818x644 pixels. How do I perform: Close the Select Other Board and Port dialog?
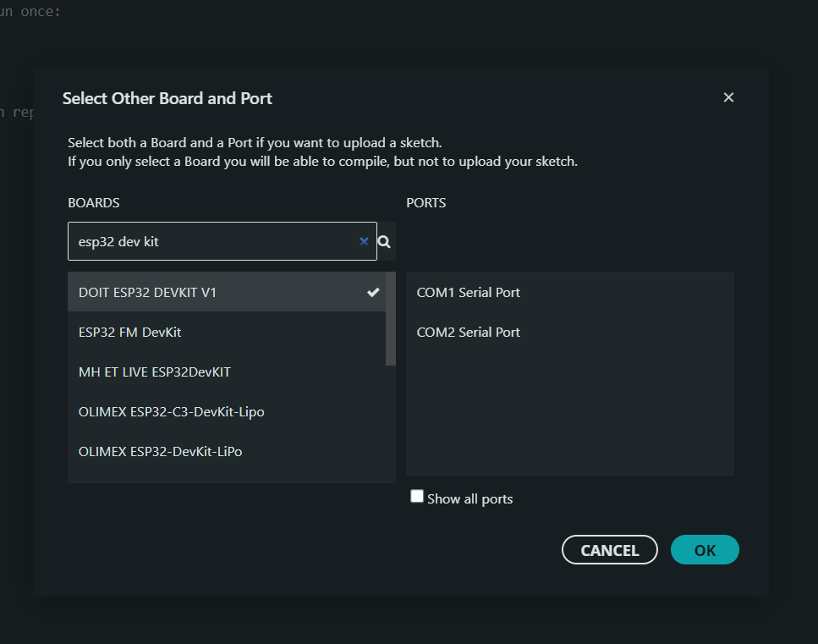728,97
